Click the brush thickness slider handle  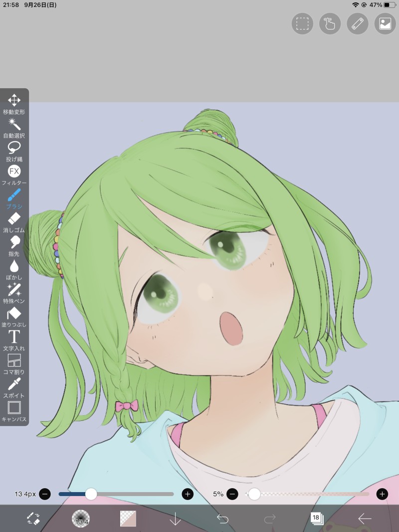[x=91, y=494]
